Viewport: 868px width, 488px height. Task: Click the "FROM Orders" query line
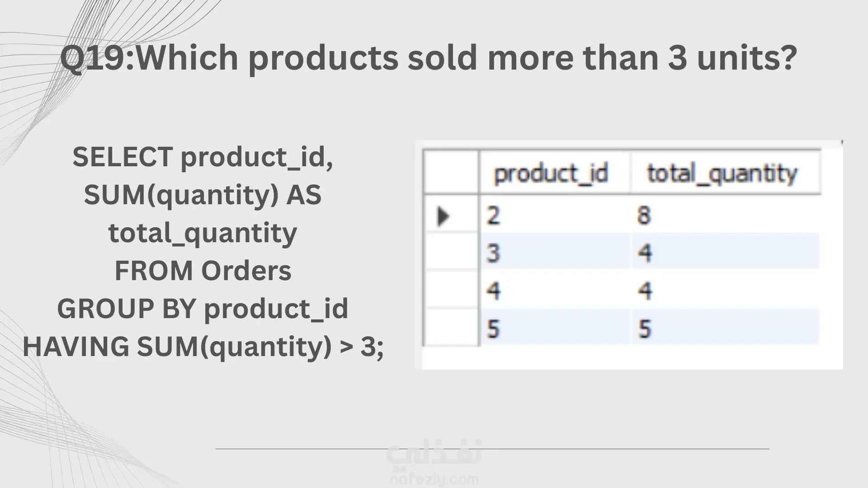203,271
